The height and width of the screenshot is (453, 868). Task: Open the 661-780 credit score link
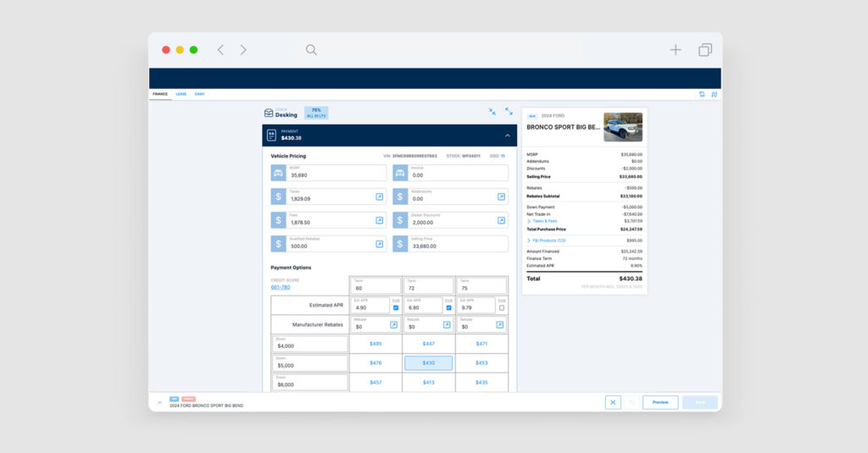coord(280,287)
